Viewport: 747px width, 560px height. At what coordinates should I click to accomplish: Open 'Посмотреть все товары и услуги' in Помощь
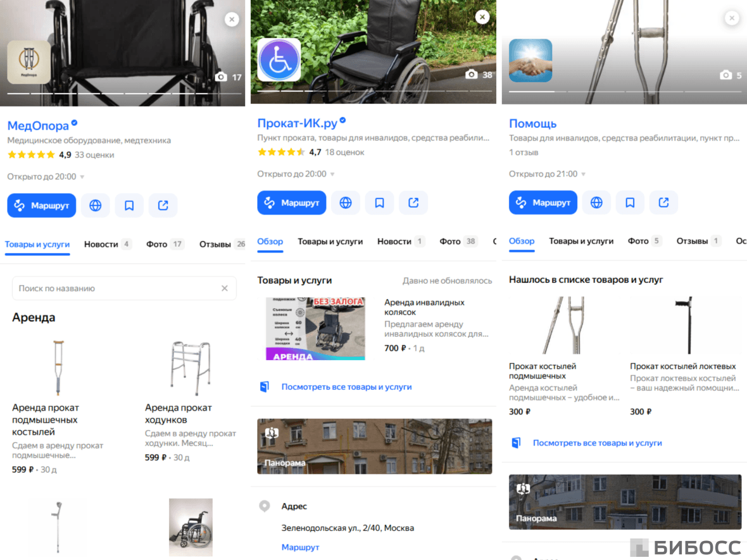point(598,443)
